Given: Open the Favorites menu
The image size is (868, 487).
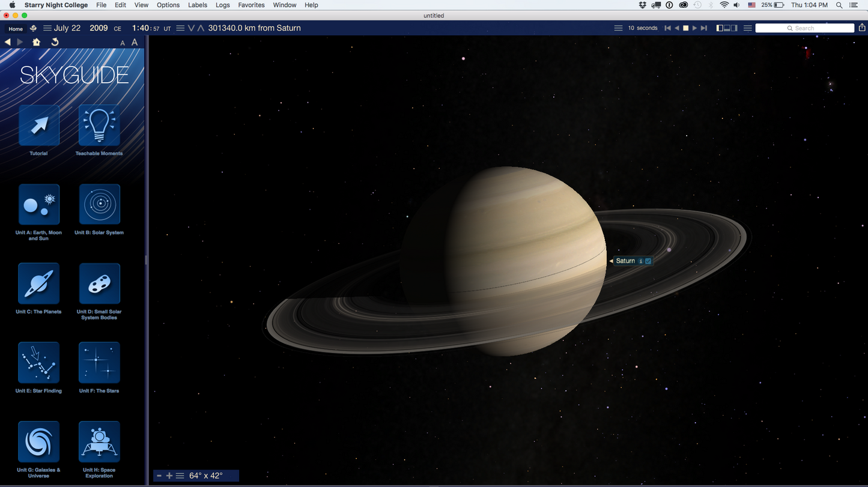Looking at the screenshot, I should 251,5.
